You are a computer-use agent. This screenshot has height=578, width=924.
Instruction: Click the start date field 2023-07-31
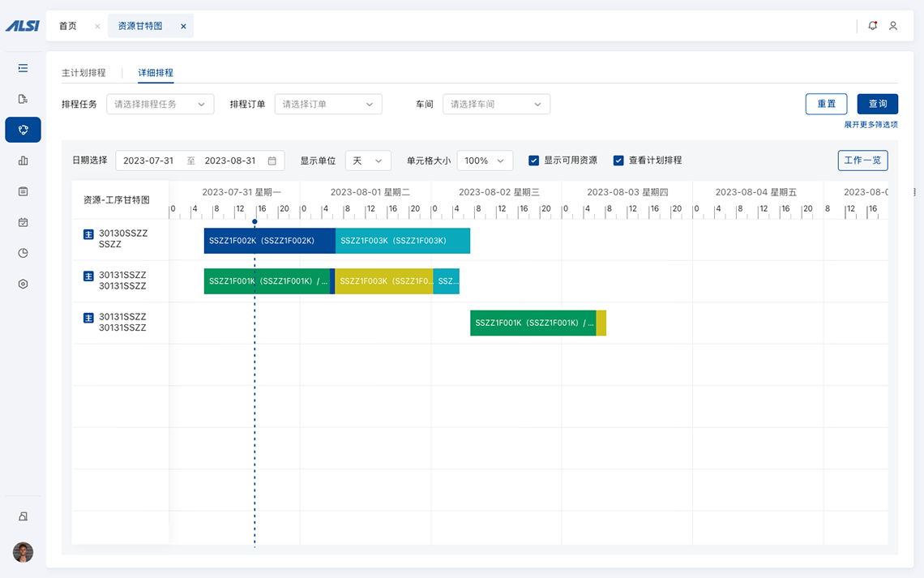(x=148, y=161)
